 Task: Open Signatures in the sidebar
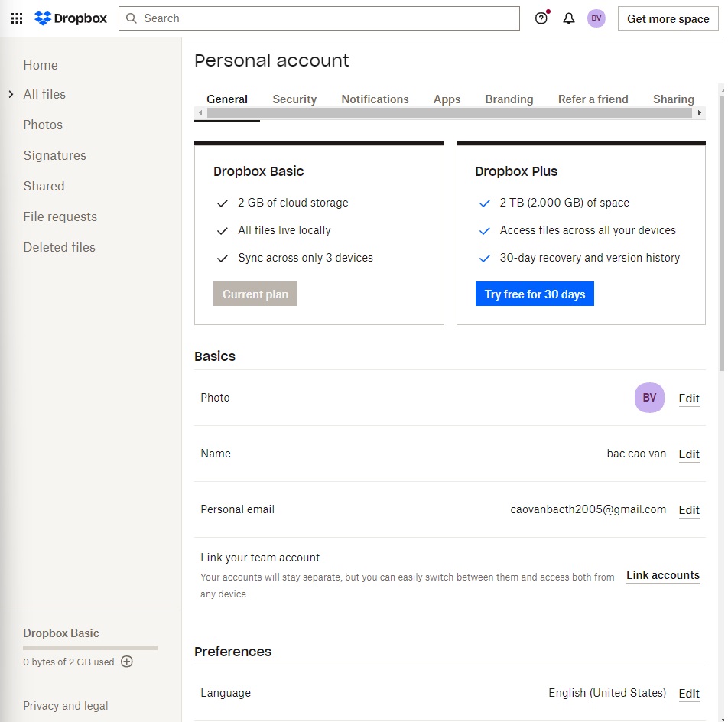click(55, 155)
